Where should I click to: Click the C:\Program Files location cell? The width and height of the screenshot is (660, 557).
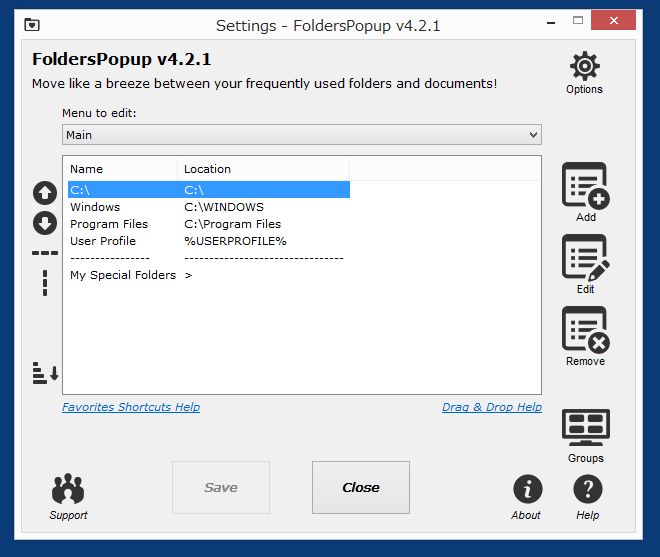tap(232, 224)
